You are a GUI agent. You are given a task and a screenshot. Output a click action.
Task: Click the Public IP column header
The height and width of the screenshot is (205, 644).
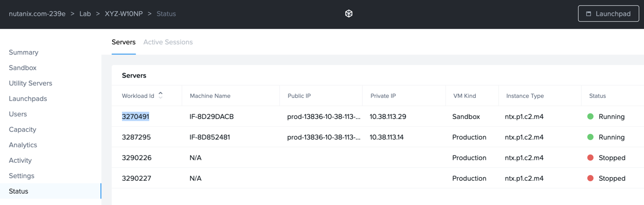pos(299,96)
